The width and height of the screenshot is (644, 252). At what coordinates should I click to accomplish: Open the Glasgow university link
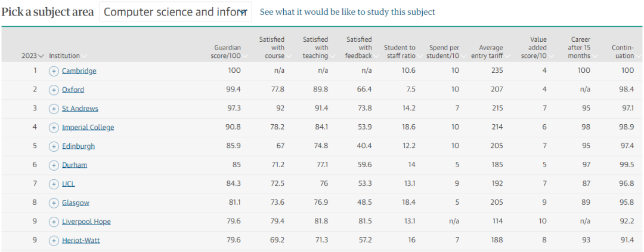tap(76, 203)
